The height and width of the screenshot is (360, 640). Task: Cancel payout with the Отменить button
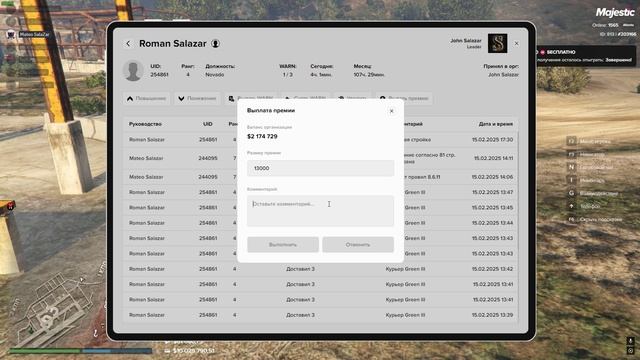tap(358, 244)
